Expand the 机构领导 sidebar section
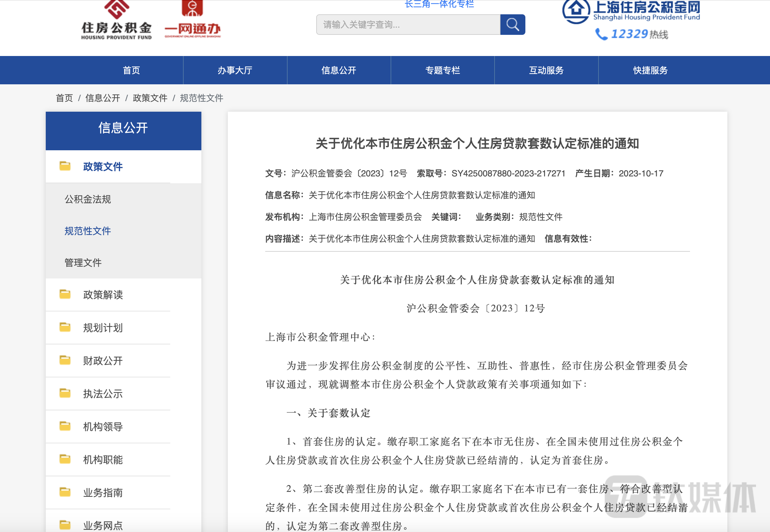The height and width of the screenshot is (532, 770). tap(103, 426)
